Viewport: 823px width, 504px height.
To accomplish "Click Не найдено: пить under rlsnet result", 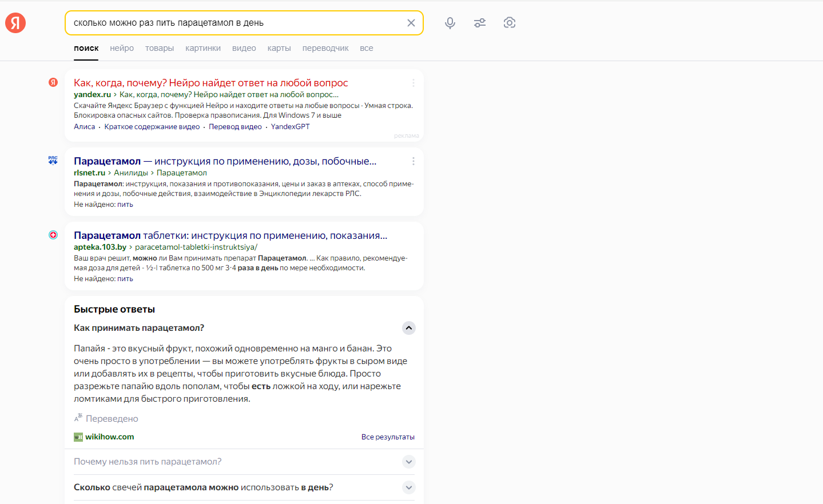I will (104, 205).
